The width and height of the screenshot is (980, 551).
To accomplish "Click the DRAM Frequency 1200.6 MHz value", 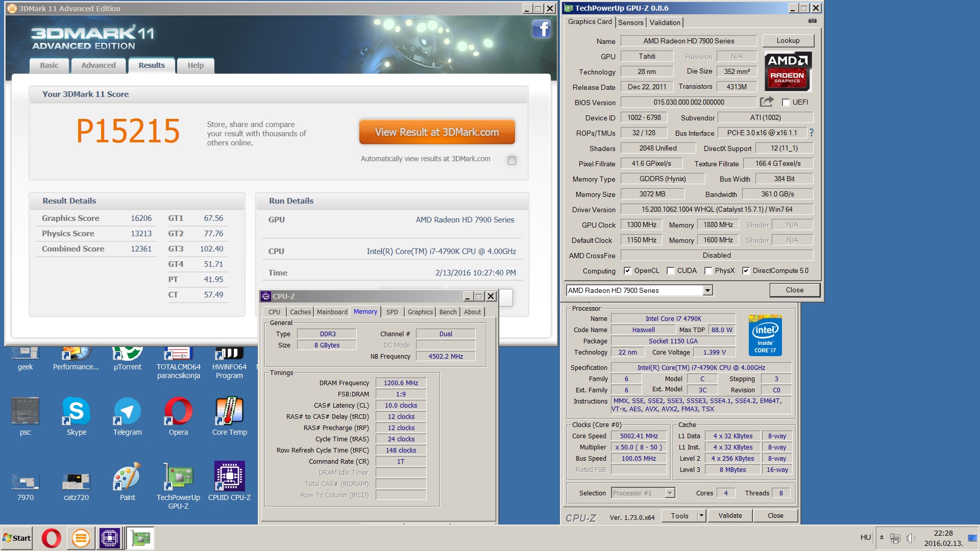I will (401, 383).
